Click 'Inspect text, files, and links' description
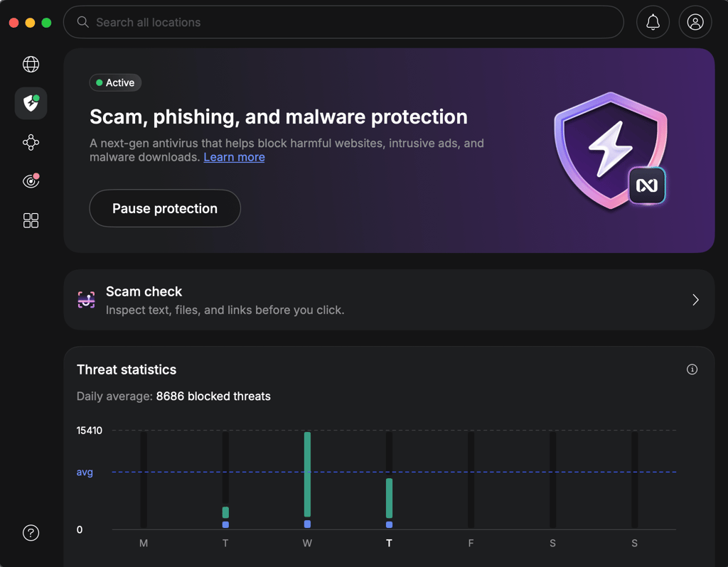728x567 pixels. tap(225, 310)
